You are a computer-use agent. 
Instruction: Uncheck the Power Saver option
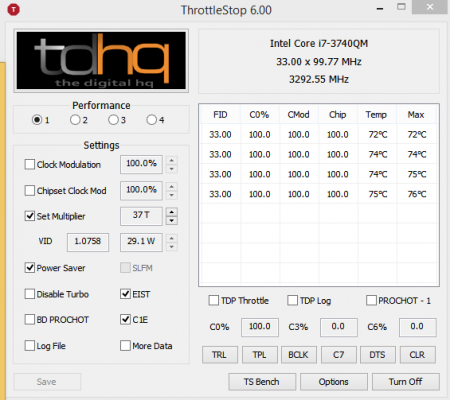[30, 268]
